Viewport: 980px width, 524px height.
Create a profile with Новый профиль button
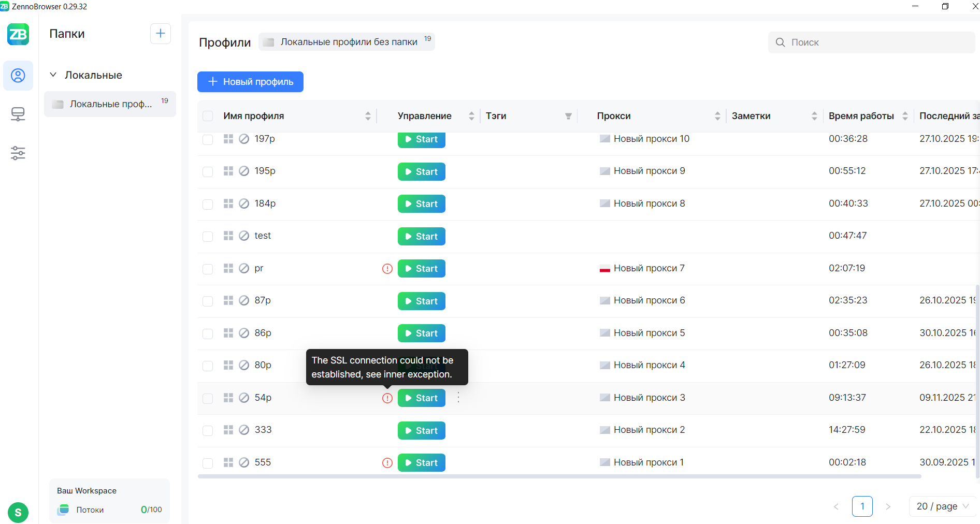(x=250, y=82)
